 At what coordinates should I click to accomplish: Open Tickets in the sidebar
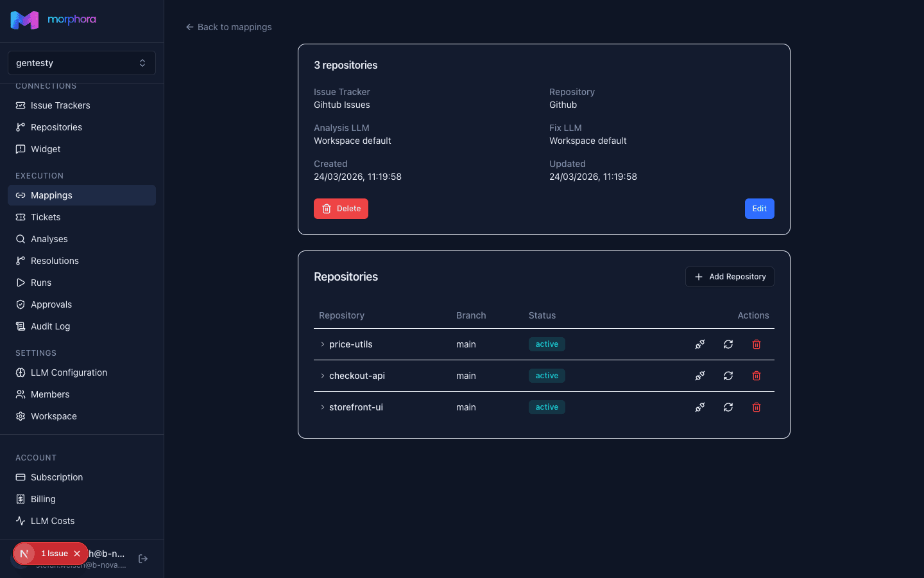click(x=46, y=217)
